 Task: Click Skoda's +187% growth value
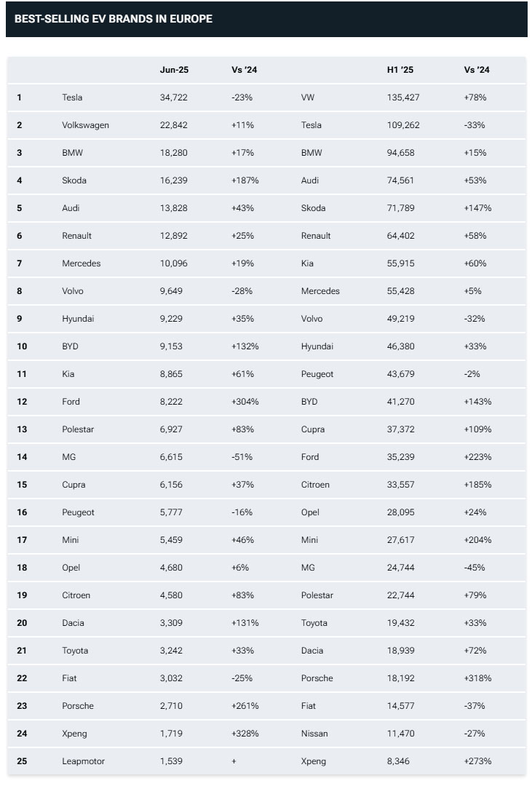coord(245,180)
